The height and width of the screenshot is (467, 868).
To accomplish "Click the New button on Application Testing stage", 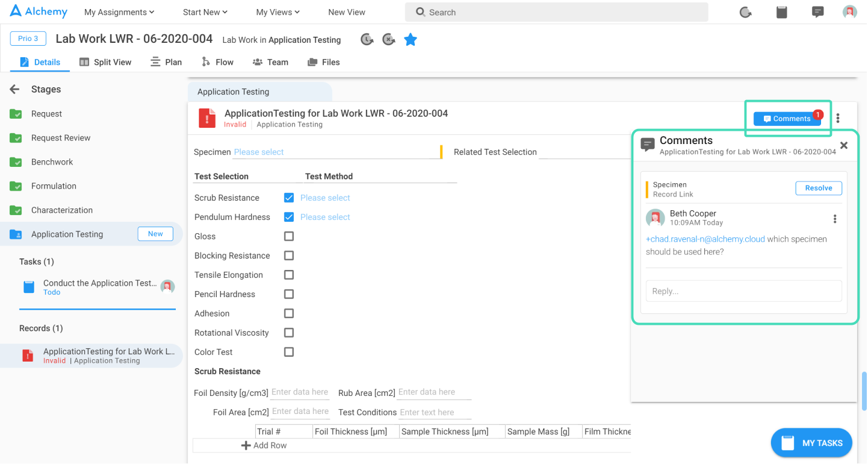I will tap(155, 234).
